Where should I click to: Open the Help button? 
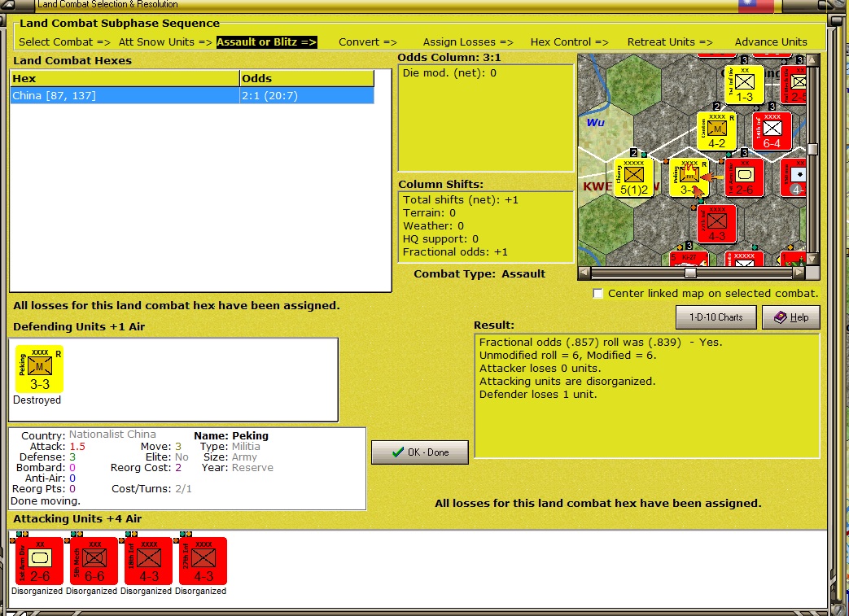coord(791,317)
